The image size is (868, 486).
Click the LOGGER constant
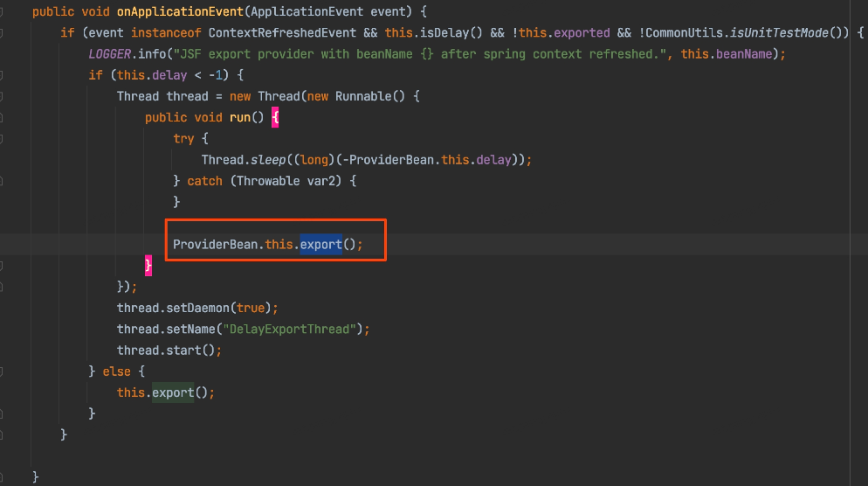(x=110, y=53)
